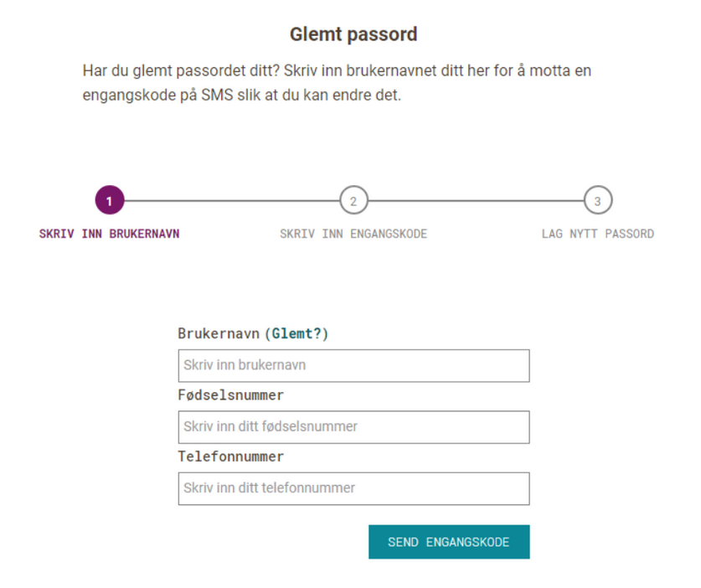Open the 'Glemt?' username link

[x=296, y=333]
